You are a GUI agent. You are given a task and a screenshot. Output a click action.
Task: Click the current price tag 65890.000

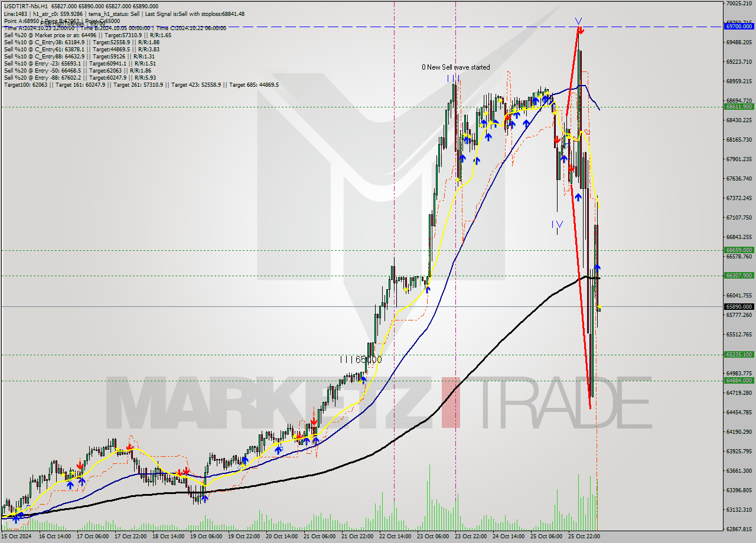(x=739, y=306)
